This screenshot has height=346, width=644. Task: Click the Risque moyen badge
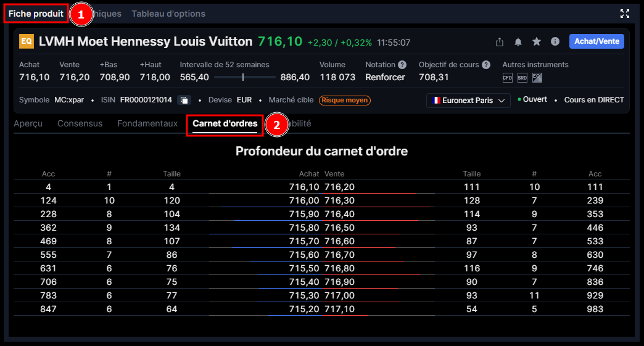345,100
